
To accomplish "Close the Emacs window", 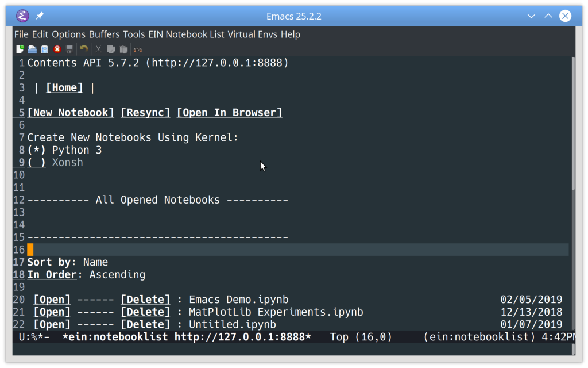I will [565, 16].
